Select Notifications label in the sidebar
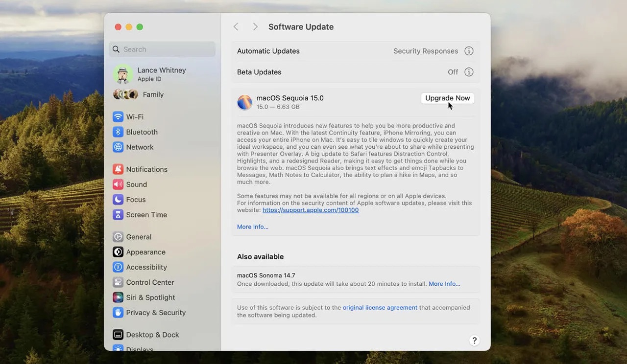627x364 pixels. coord(147,169)
